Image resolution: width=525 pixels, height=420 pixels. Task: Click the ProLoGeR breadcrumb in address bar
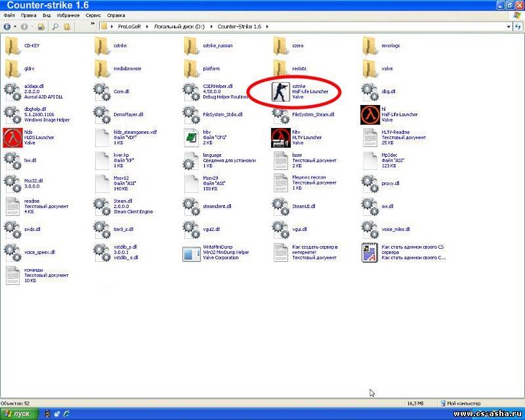[x=133, y=27]
